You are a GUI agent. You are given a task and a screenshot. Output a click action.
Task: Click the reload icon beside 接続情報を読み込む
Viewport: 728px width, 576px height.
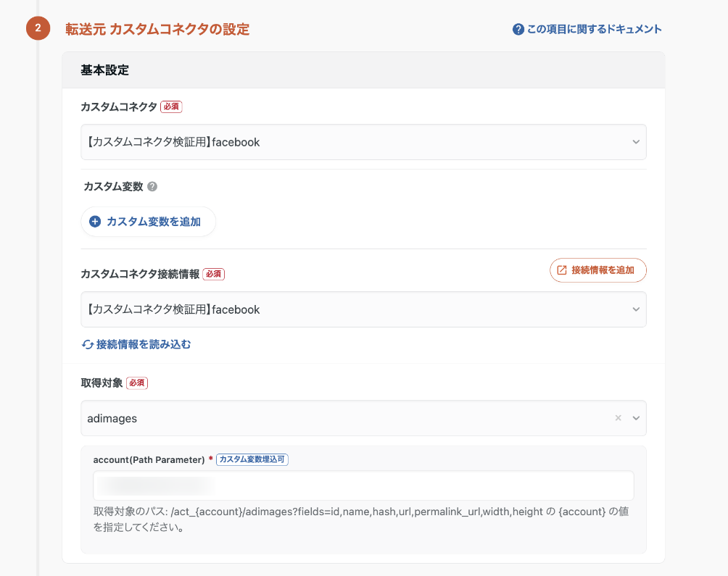pyautogui.click(x=88, y=345)
